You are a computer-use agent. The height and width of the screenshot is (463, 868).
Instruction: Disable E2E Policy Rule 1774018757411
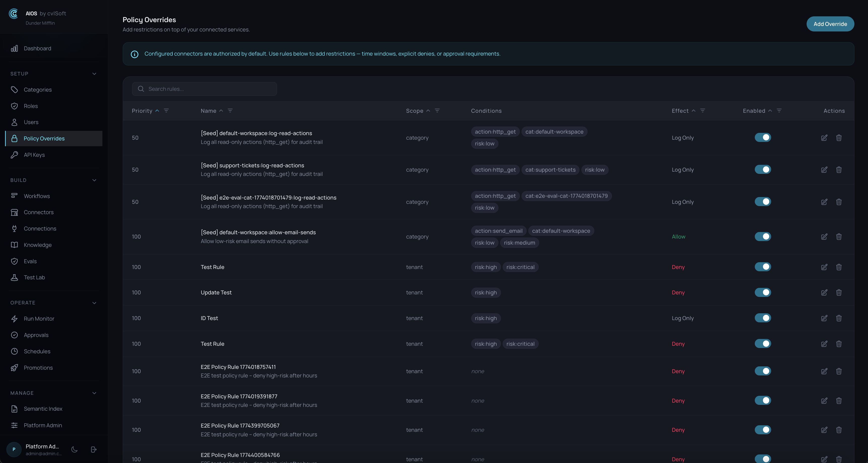pos(763,371)
